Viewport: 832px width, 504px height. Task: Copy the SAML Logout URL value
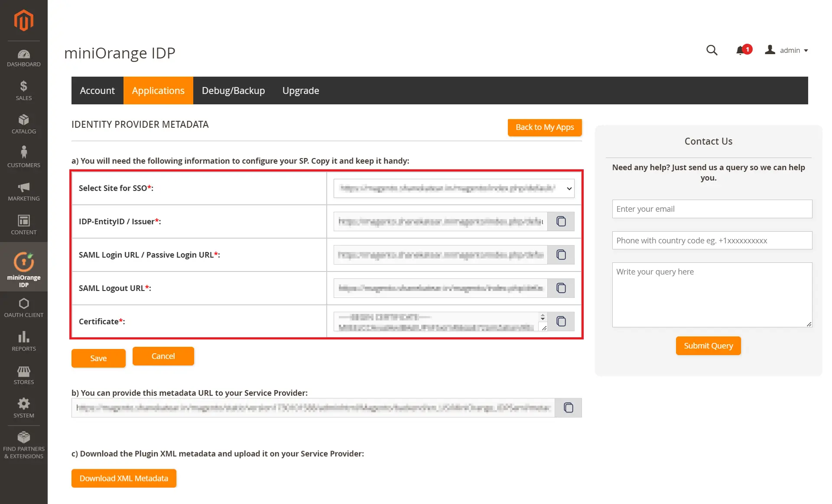tap(561, 288)
